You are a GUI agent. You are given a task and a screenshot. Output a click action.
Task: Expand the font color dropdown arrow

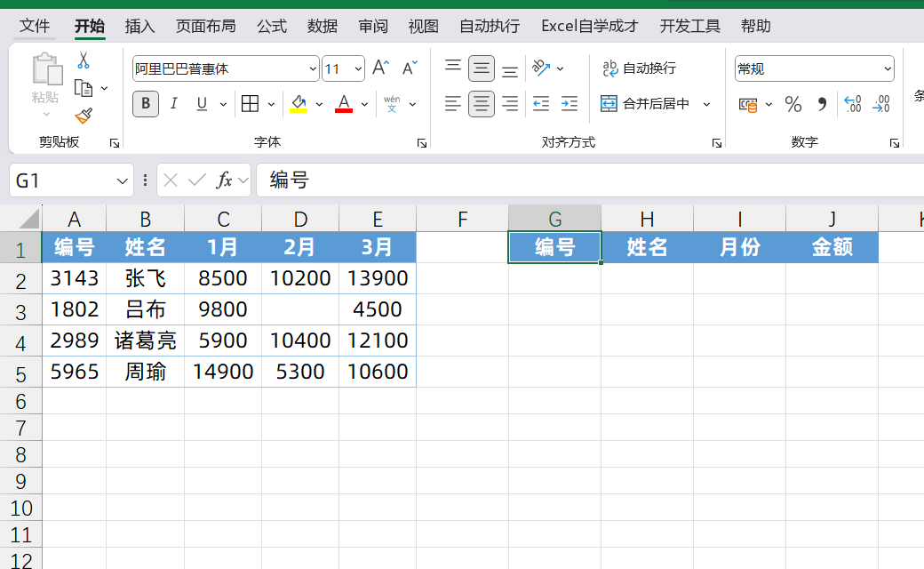pyautogui.click(x=365, y=104)
